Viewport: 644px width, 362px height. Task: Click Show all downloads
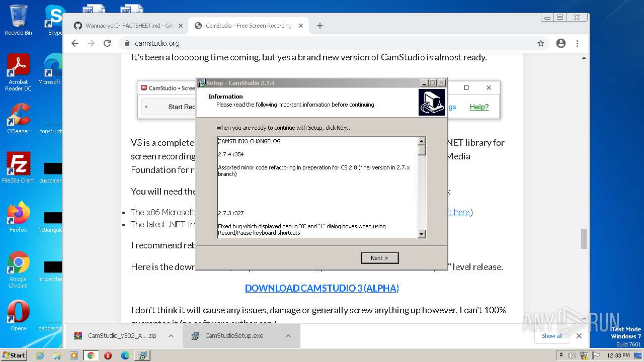tap(552, 336)
